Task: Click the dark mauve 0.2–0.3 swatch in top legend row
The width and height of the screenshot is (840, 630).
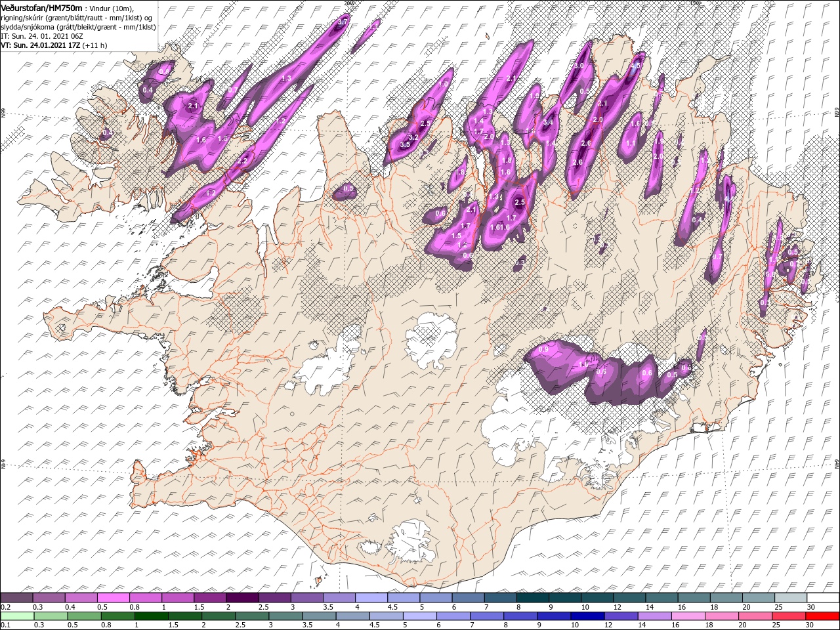Action: click(17, 598)
